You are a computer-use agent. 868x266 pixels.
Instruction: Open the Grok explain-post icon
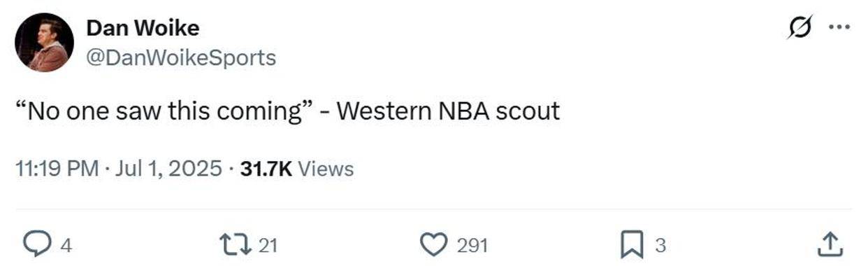click(x=797, y=28)
